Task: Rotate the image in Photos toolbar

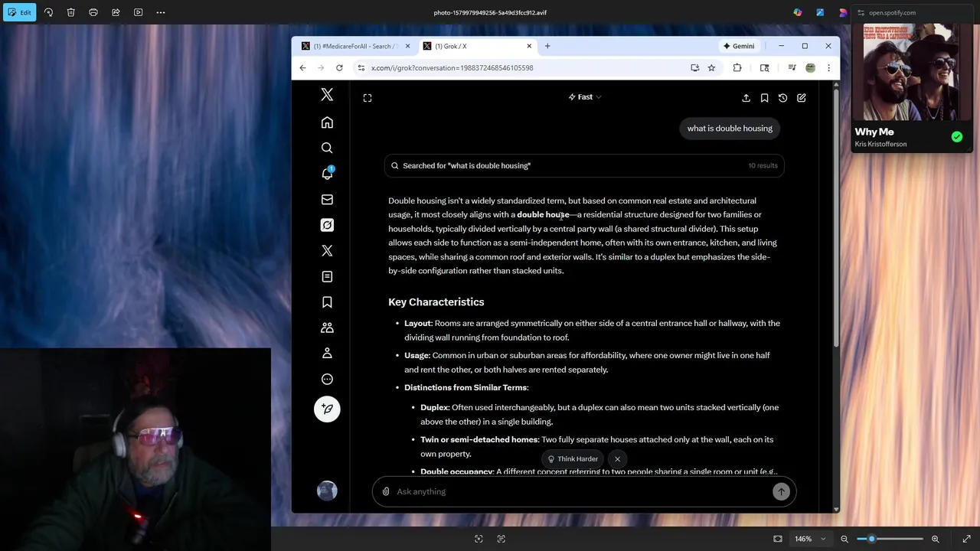Action: (48, 12)
